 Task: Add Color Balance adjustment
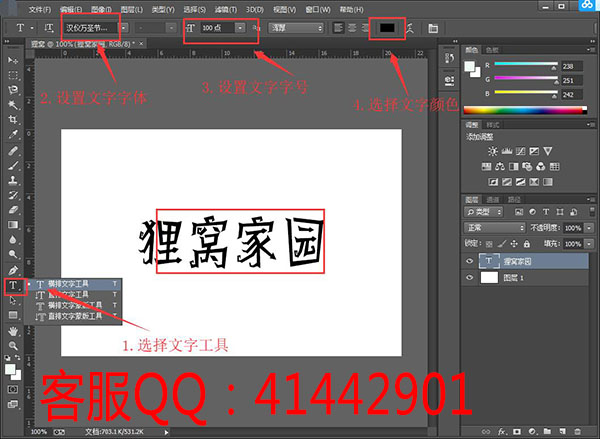[500, 166]
